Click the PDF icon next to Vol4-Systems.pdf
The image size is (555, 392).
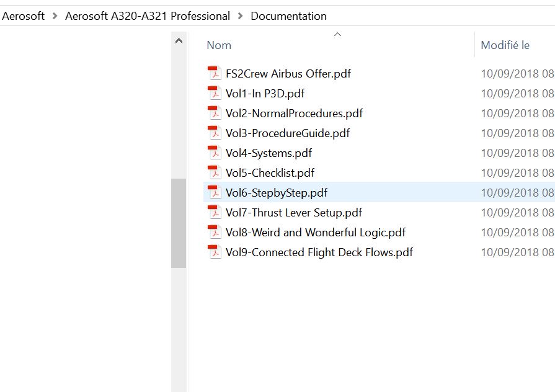pyautogui.click(x=214, y=153)
